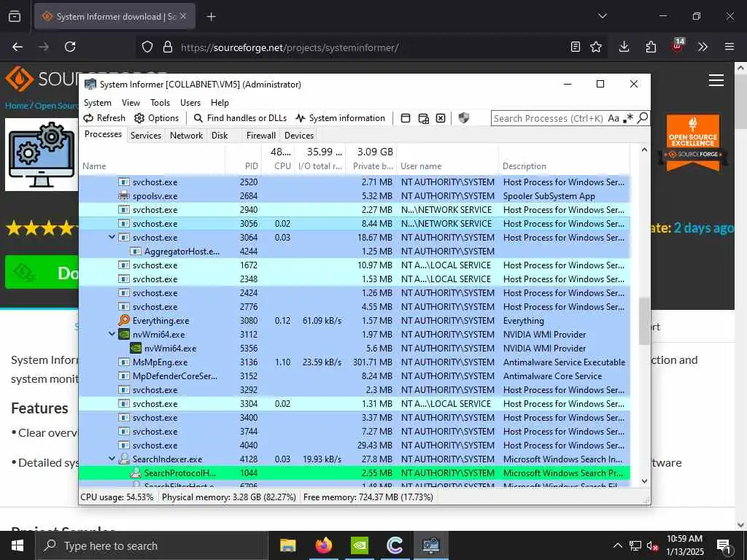Screen dimensions: 747x560
Task: Open Find handles or DLLs
Action: coord(240,118)
